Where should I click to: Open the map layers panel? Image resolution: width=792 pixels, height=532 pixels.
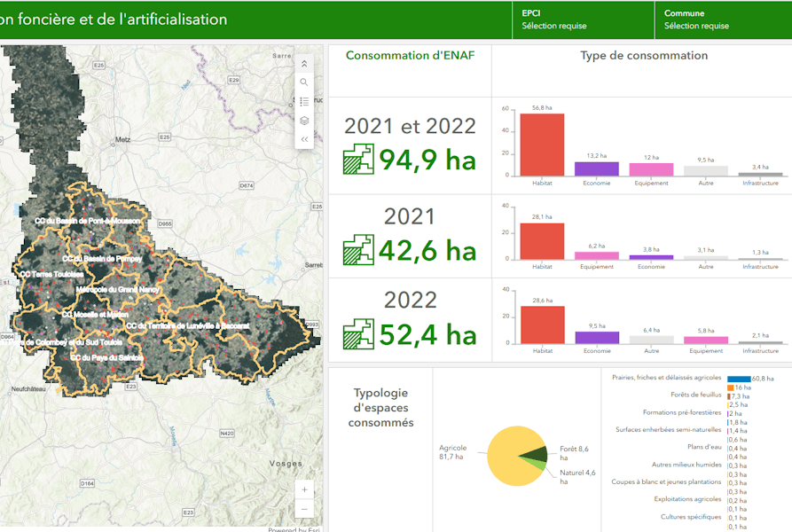click(x=304, y=121)
